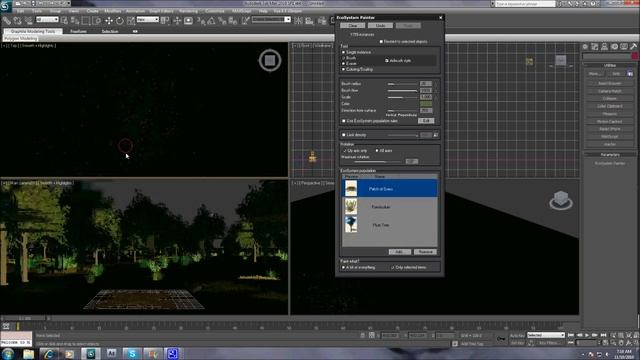The width and height of the screenshot is (640, 360).
Task: Collapse the Parameters rollout header
Action: click(610, 155)
